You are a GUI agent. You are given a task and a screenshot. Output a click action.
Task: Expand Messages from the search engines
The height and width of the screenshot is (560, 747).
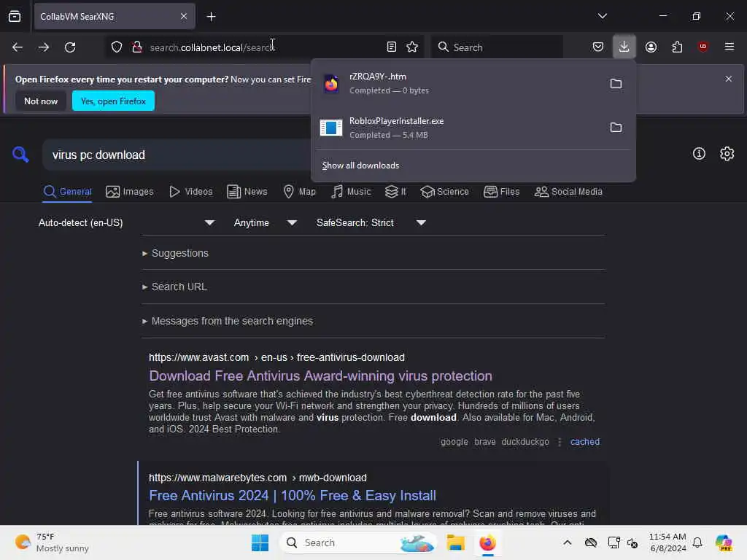228,321
